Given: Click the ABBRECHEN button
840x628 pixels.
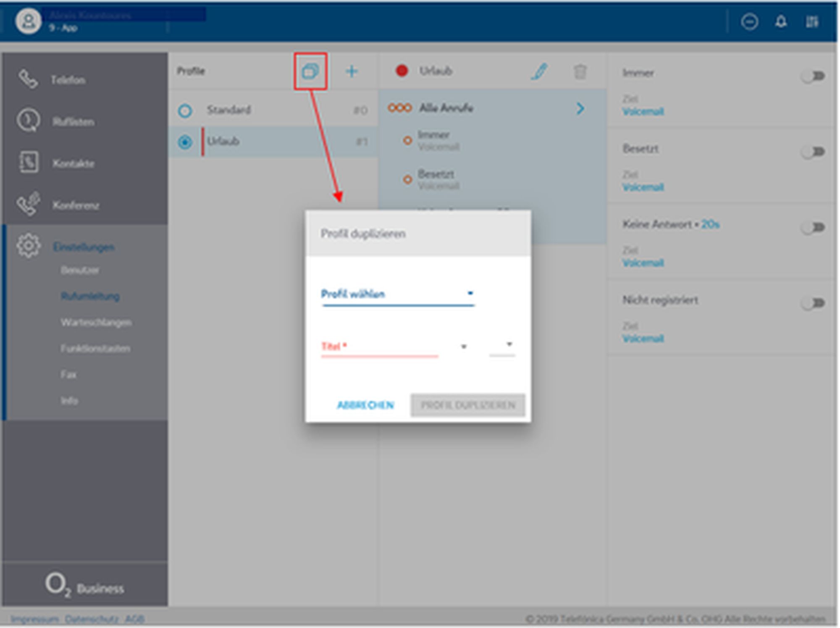Looking at the screenshot, I should (x=365, y=405).
